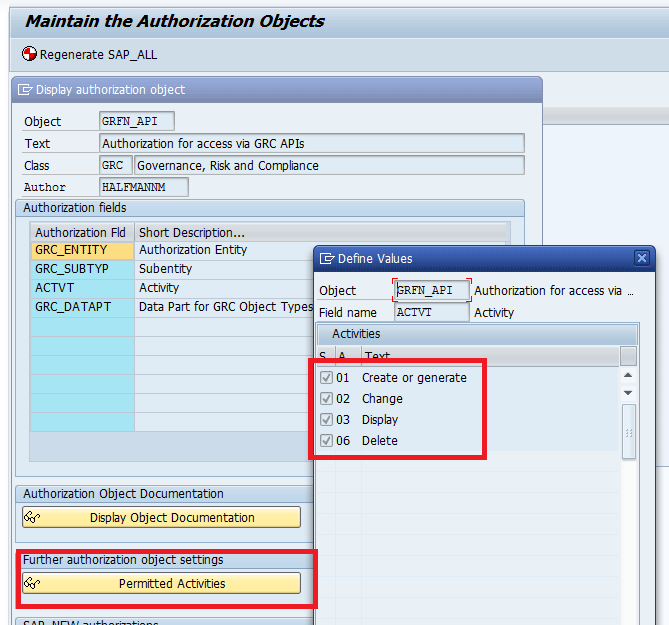This screenshot has width=669, height=625.
Task: Click Regenerate SAP_ALL toolbar button
Action: pyautogui.click(x=90, y=54)
